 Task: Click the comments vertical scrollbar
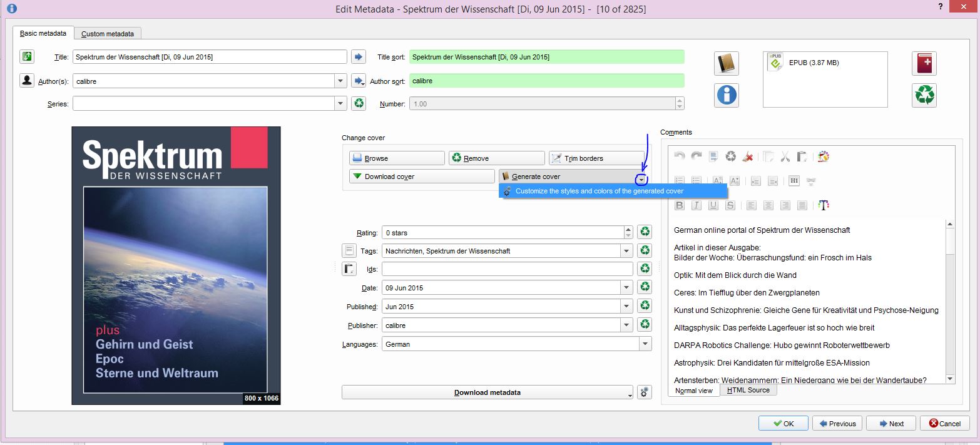[950, 301]
